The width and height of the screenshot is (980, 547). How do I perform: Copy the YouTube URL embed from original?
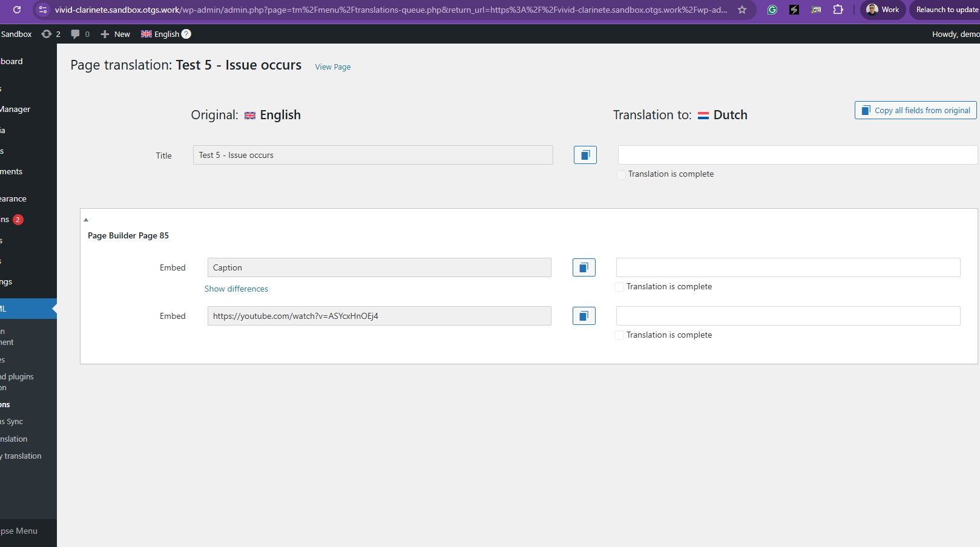click(x=584, y=316)
